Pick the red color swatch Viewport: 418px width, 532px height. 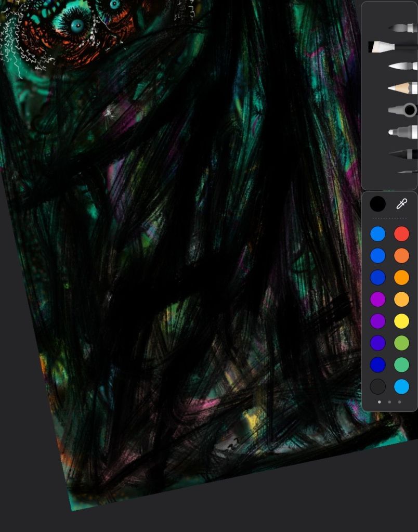pyautogui.click(x=401, y=234)
